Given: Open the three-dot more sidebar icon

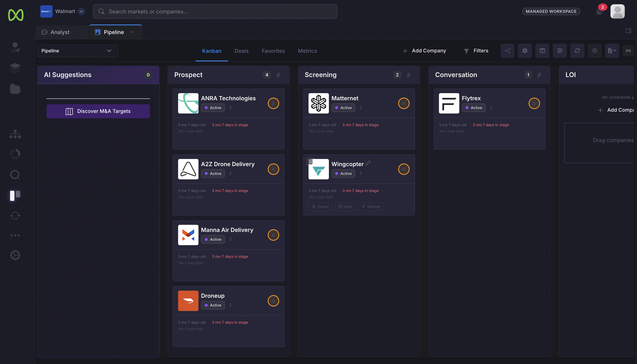Looking at the screenshot, I should (15, 235).
